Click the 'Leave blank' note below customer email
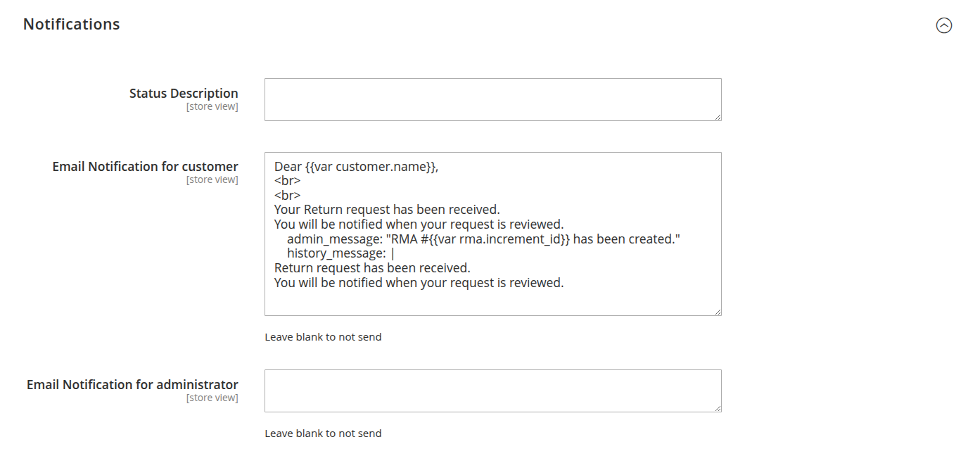Screen dimensions: 980x456 click(323, 337)
